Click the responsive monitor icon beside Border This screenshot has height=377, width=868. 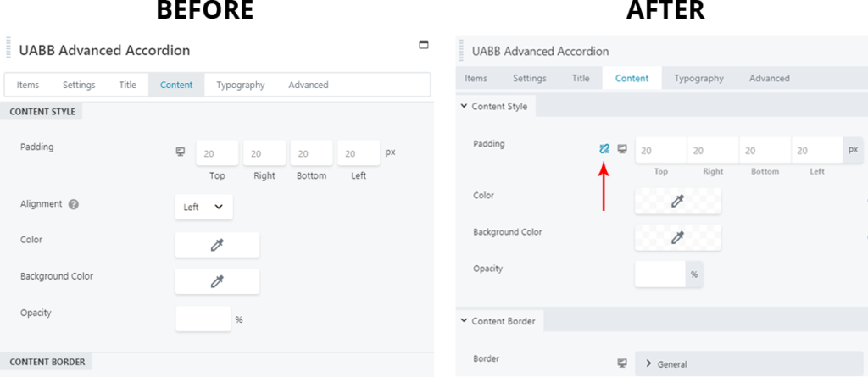[x=622, y=363]
